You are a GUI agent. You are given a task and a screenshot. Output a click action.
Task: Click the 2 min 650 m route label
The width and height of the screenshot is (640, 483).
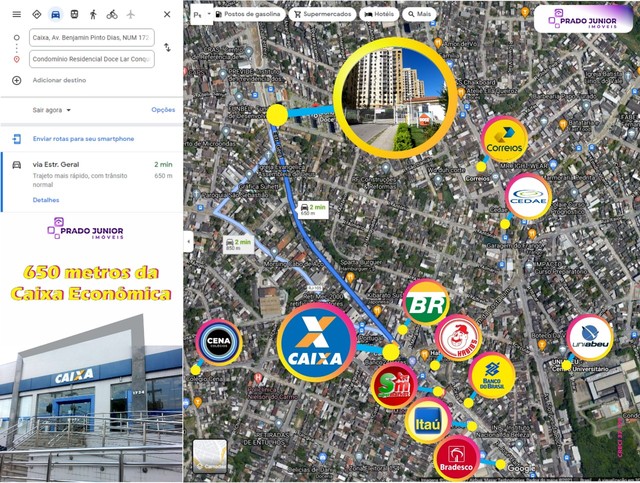coord(313,210)
